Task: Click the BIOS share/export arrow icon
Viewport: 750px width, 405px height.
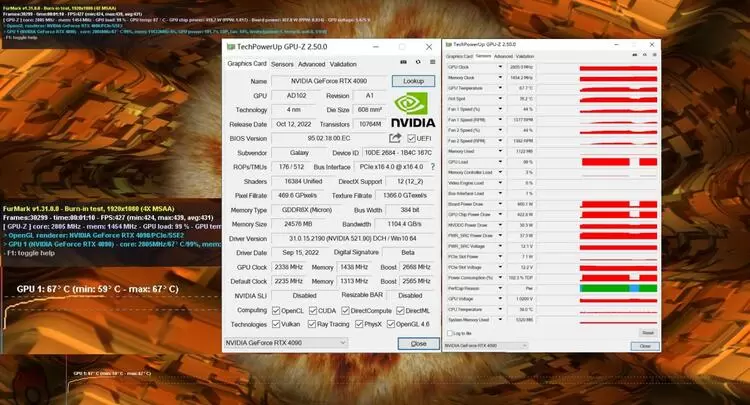Action: click(x=395, y=138)
